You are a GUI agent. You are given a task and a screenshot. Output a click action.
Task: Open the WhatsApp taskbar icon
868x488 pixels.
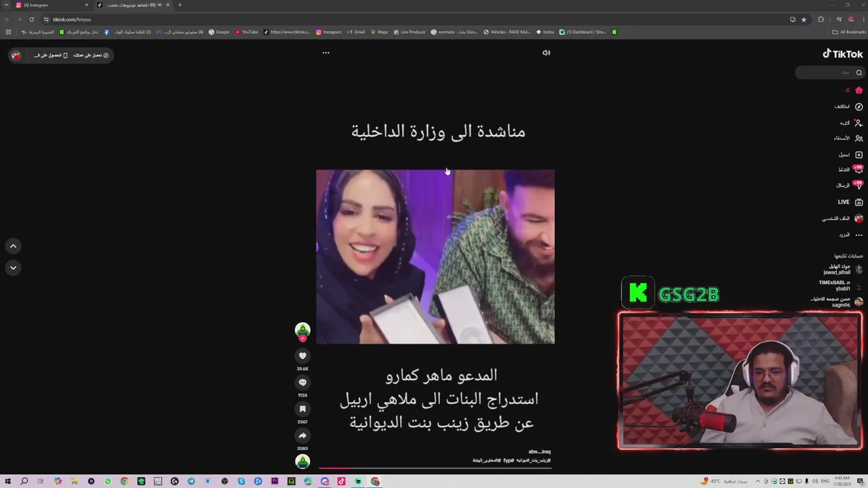108,481
